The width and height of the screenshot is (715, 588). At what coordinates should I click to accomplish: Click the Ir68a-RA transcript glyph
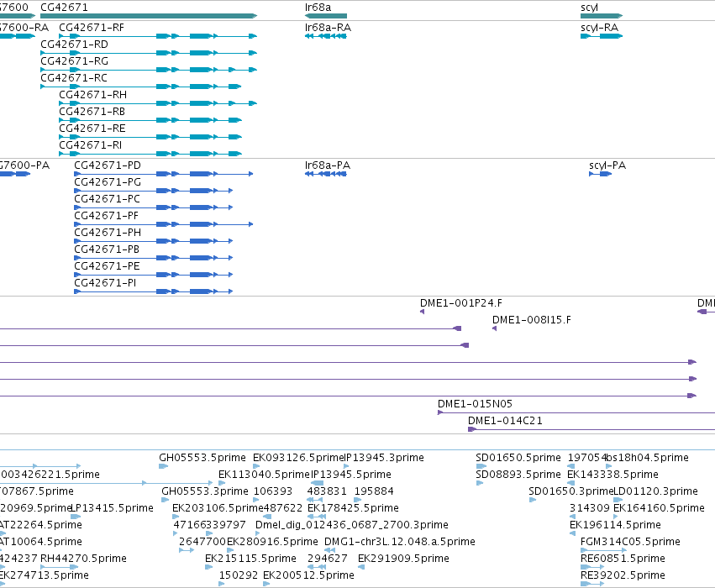(x=326, y=36)
